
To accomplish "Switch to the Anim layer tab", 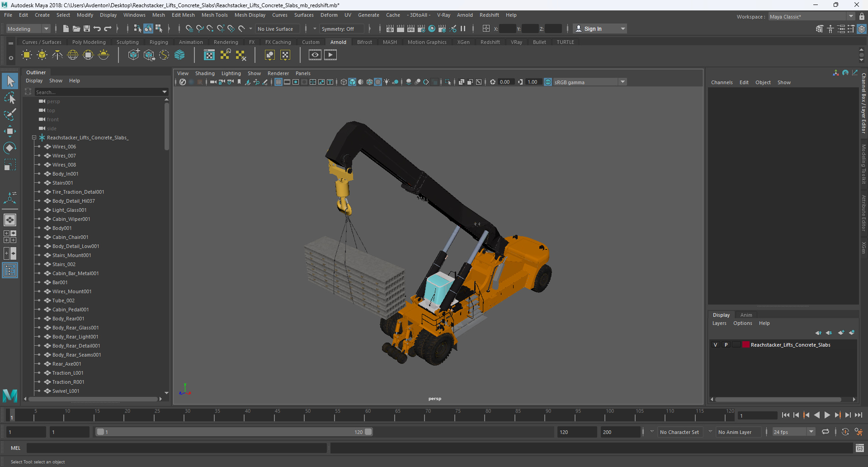I will tap(746, 315).
